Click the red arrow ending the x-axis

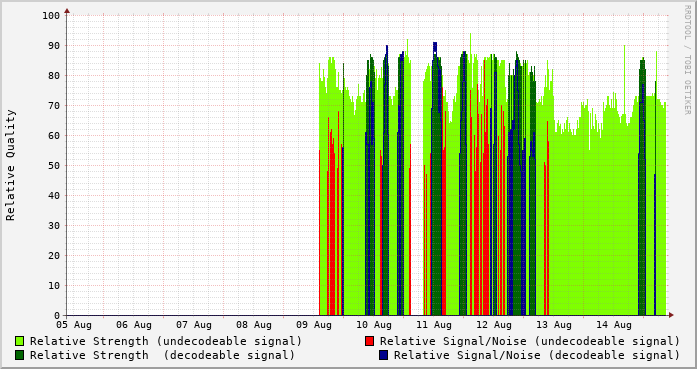coord(671,315)
